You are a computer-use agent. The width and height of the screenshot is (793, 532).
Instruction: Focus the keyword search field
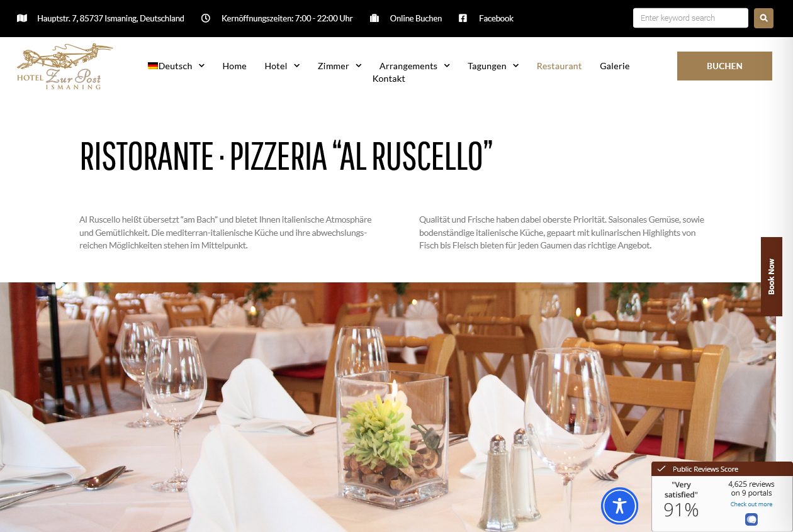coord(690,18)
